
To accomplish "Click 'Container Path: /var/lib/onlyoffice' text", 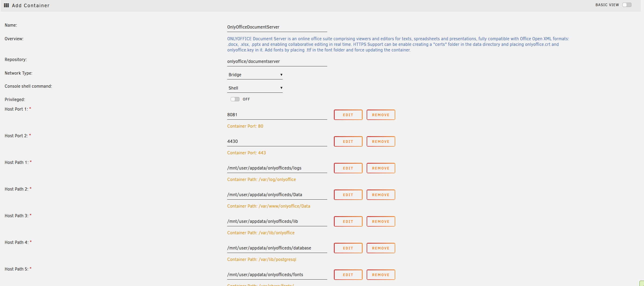I will (261, 233).
